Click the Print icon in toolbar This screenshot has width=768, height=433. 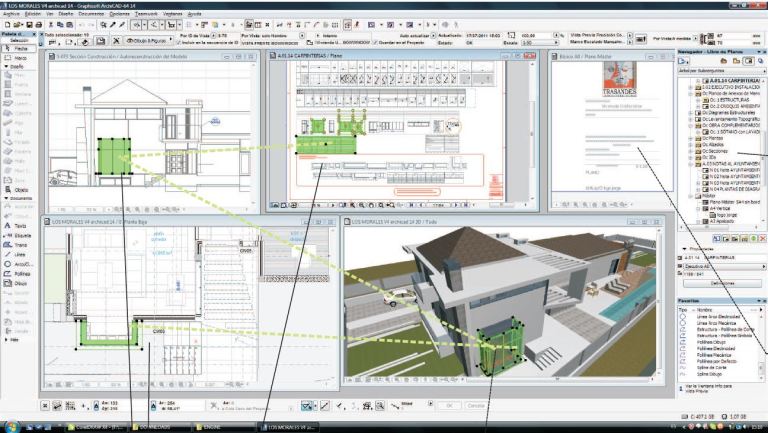tap(39, 24)
